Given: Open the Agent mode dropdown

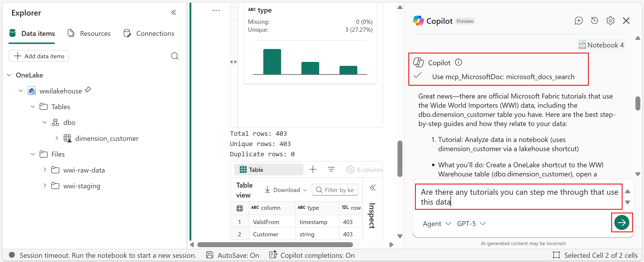Looking at the screenshot, I should pyautogui.click(x=437, y=224).
